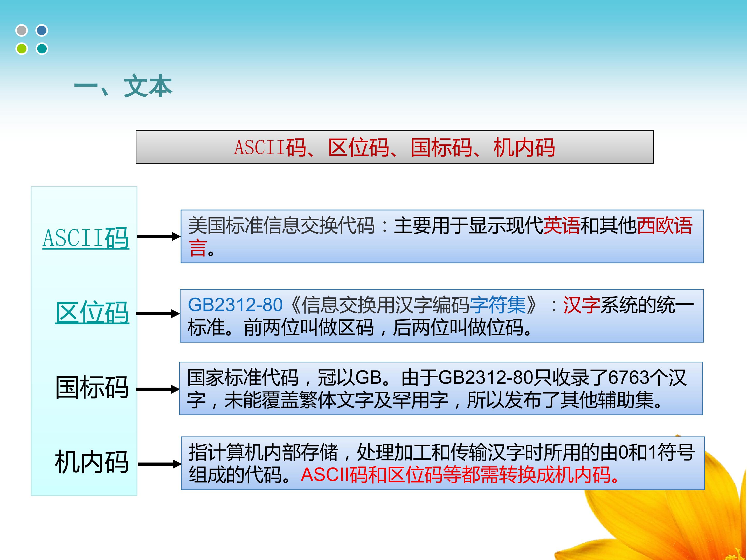Click the slide heading 一、文本
Viewport: 747px width, 560px height.
pos(123,86)
